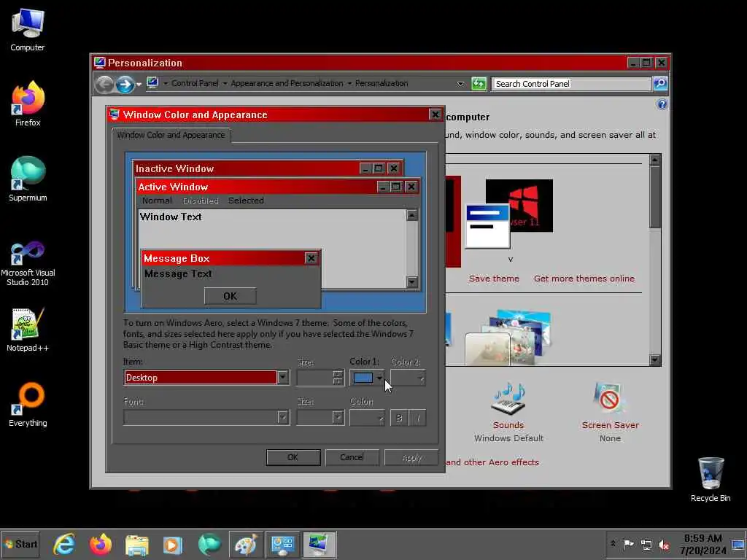Select the stacked photo themes thumbnail
This screenshot has width=747, height=560.
(x=508, y=337)
